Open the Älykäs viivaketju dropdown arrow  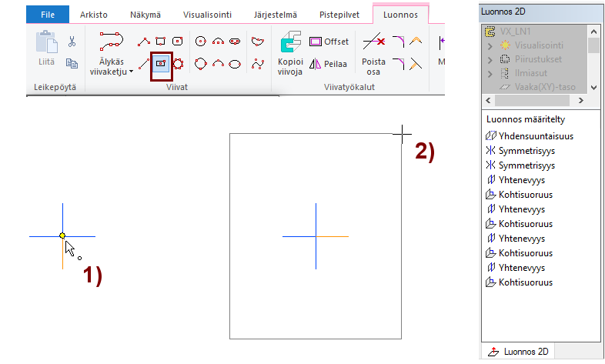pos(131,72)
